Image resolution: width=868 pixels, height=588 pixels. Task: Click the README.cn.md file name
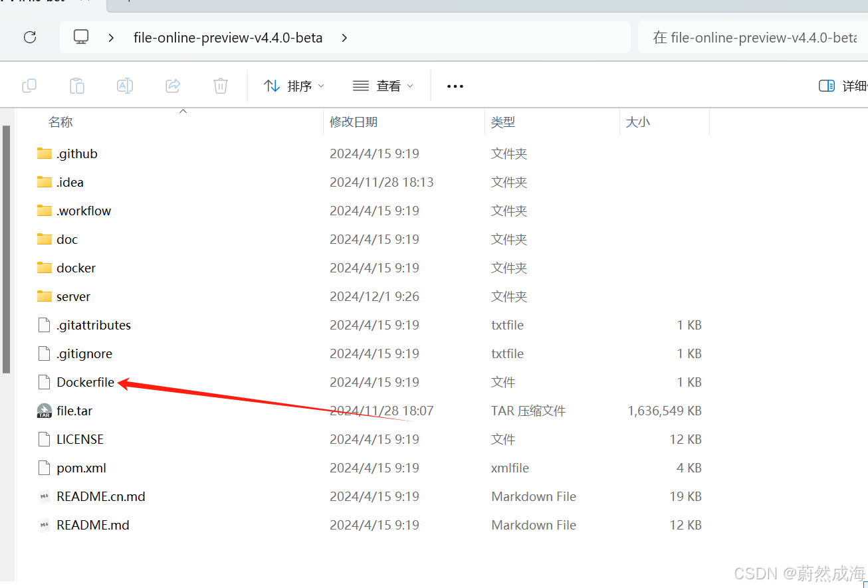101,496
